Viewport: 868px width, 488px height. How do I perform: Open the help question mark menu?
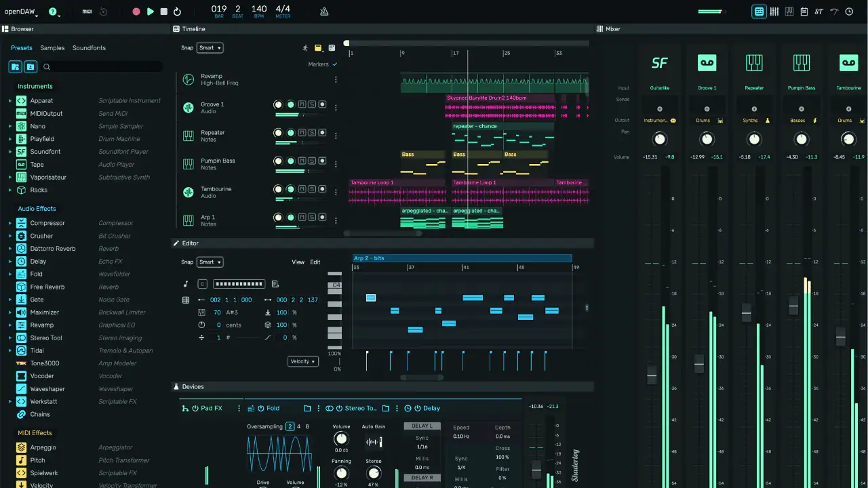pyautogui.click(x=53, y=12)
